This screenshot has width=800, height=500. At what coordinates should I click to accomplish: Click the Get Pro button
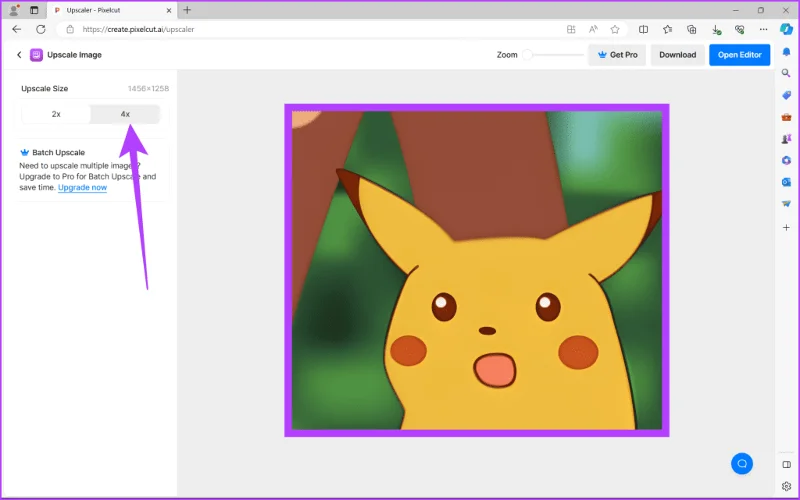tap(617, 55)
